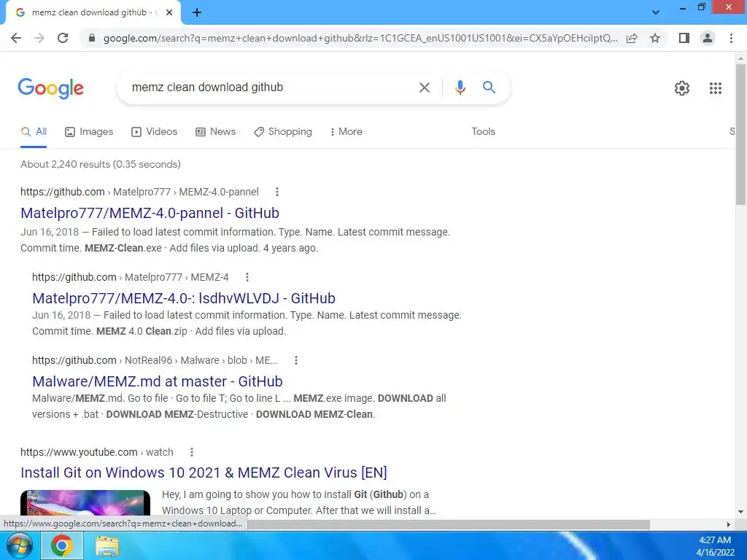This screenshot has height=560, width=747.
Task: Clear the search box text
Action: (424, 87)
